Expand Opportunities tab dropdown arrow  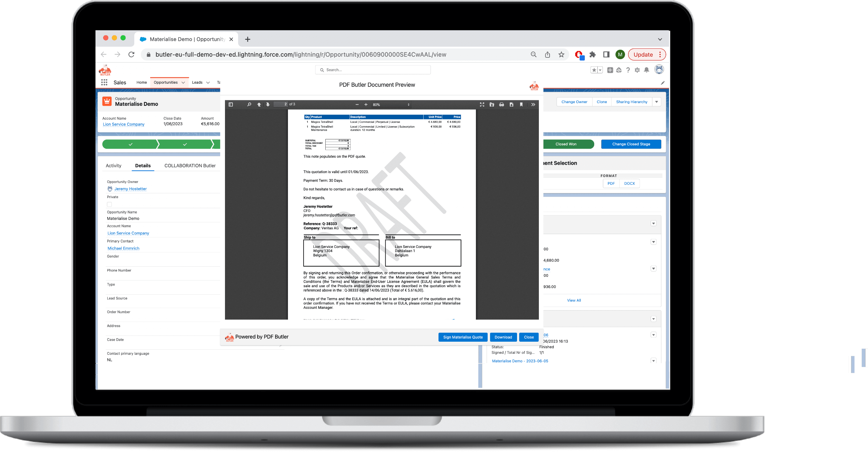click(183, 83)
